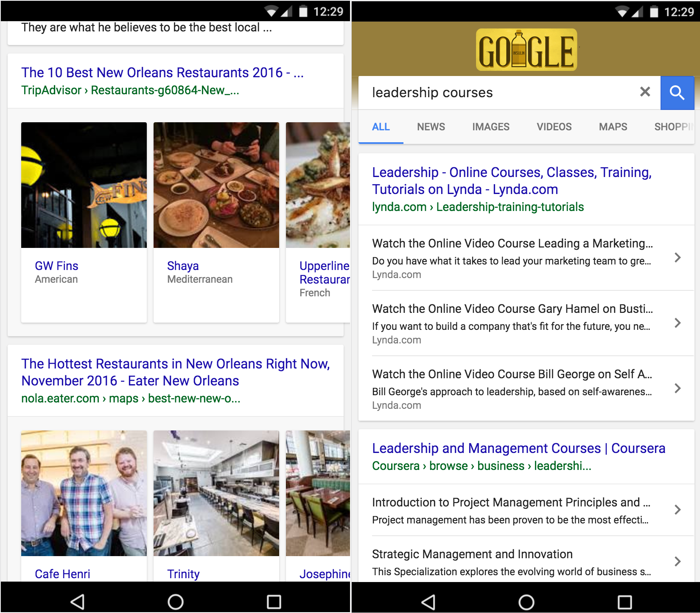
Task: Open Watch the Online Video Course Leading a Marketing
Action: click(x=512, y=243)
